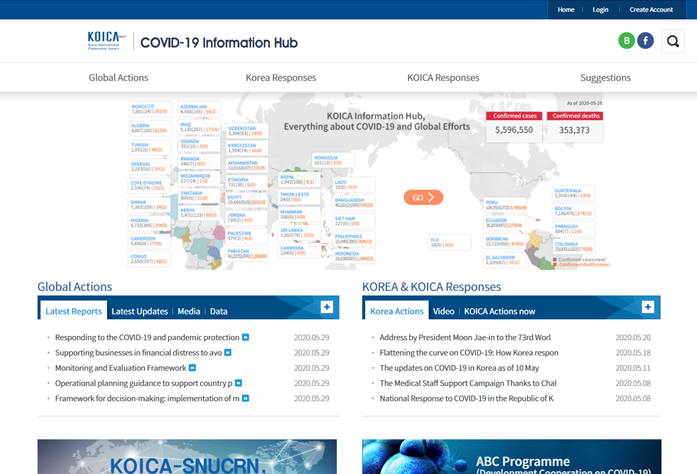Open the KOICA Responses menu
This screenshot has height=474, width=697.
point(443,78)
